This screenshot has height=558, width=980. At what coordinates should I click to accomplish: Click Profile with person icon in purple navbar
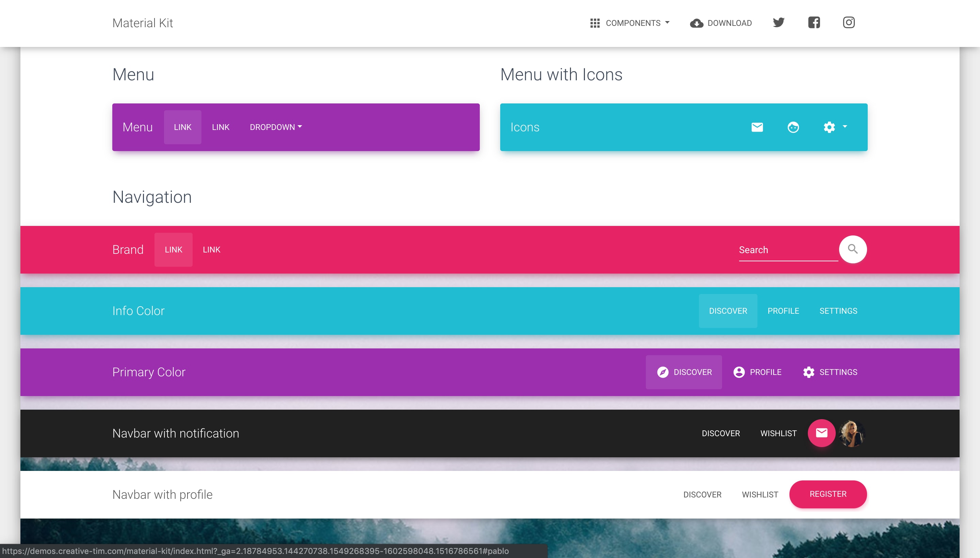[757, 372]
